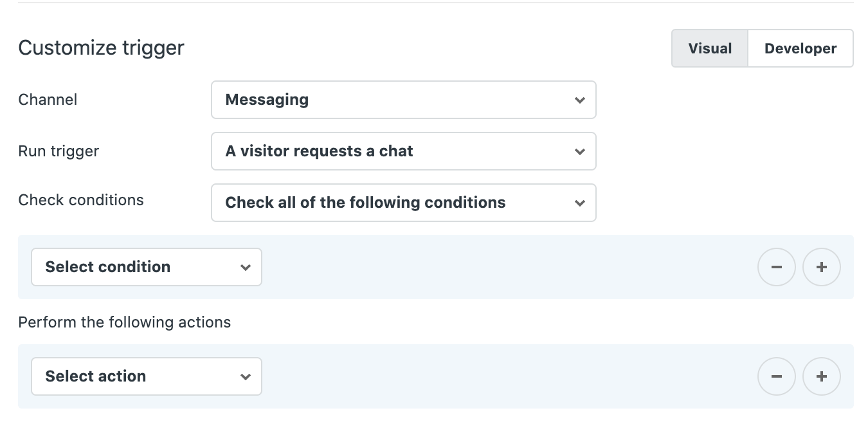Click the Select action chevron arrow
The width and height of the screenshot is (868, 433).
point(245,376)
